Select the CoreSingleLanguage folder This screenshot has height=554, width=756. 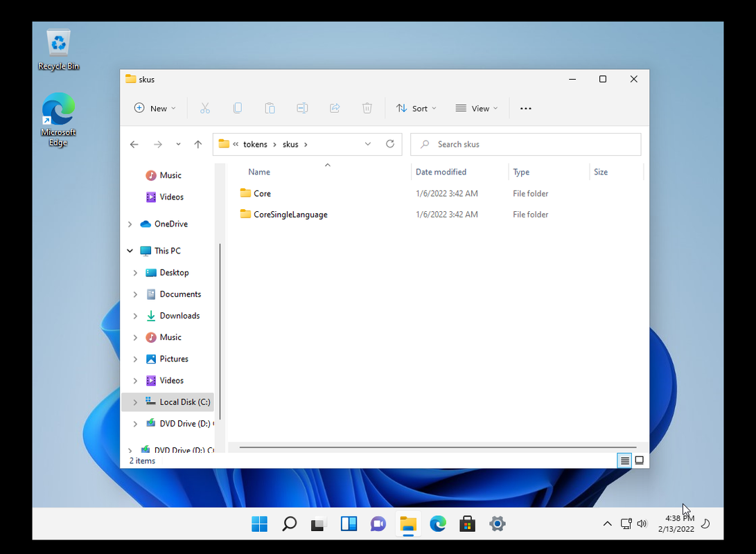coord(290,215)
